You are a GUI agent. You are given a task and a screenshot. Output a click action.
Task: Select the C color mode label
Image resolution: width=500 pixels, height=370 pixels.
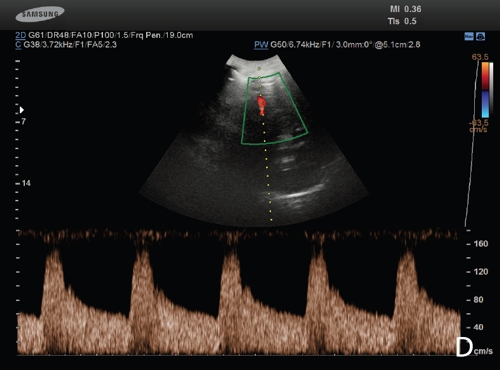[18, 45]
